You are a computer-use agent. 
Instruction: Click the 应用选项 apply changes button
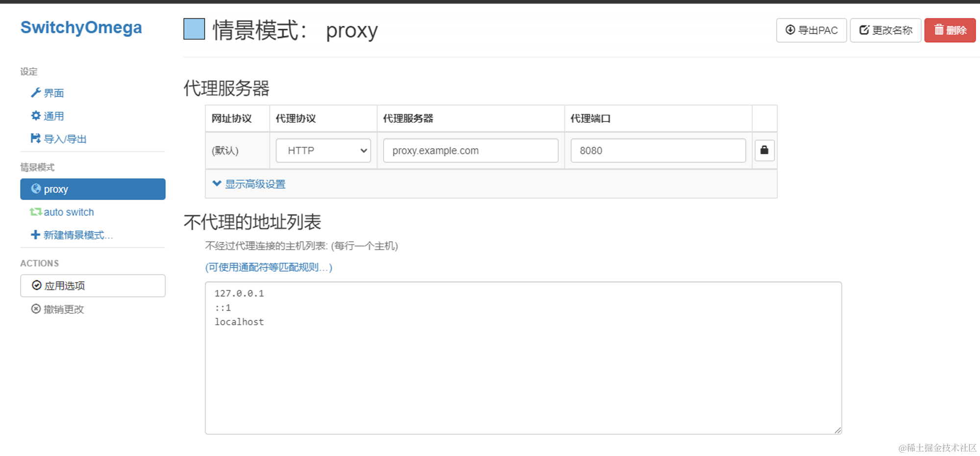[93, 286]
